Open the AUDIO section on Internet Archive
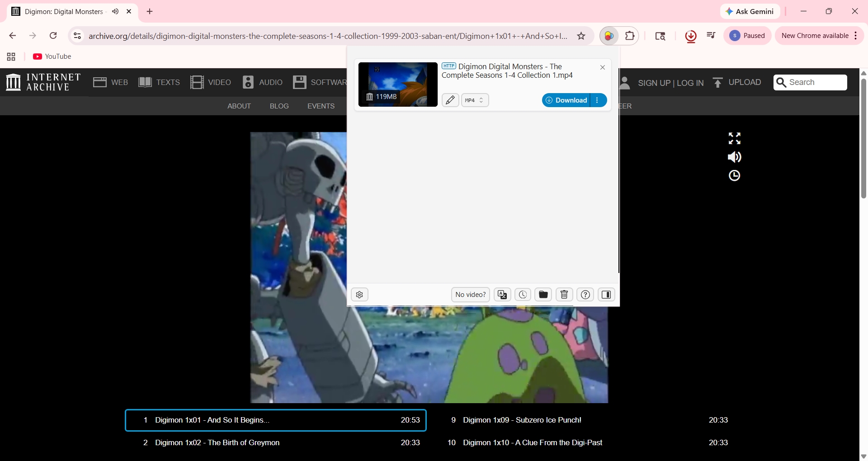This screenshot has height=461, width=868. point(263,82)
